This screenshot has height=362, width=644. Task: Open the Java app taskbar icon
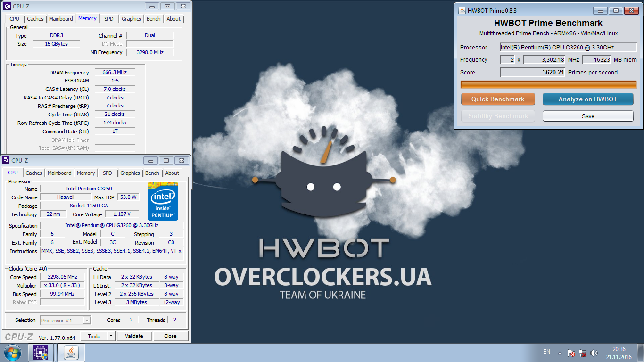pos(71,353)
